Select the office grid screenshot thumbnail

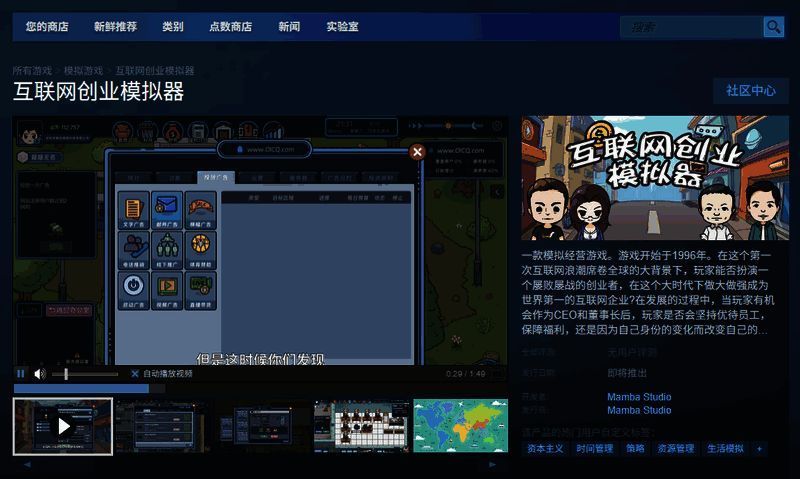pos(361,426)
